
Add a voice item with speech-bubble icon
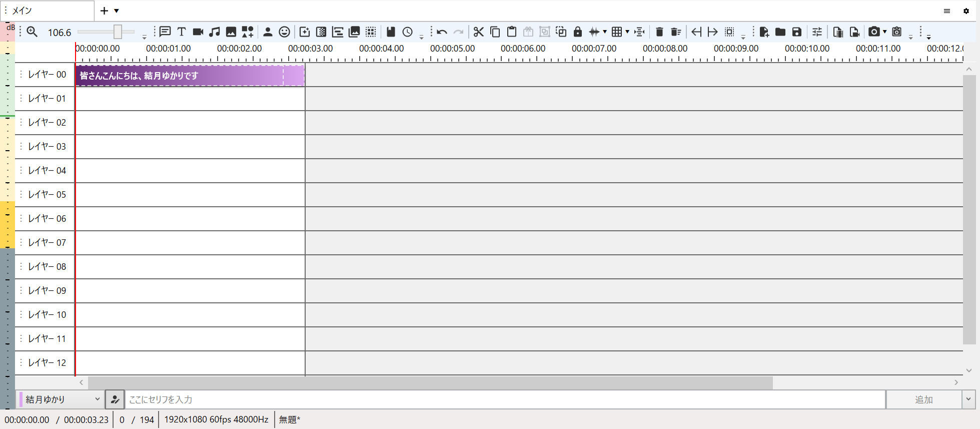[165, 32]
